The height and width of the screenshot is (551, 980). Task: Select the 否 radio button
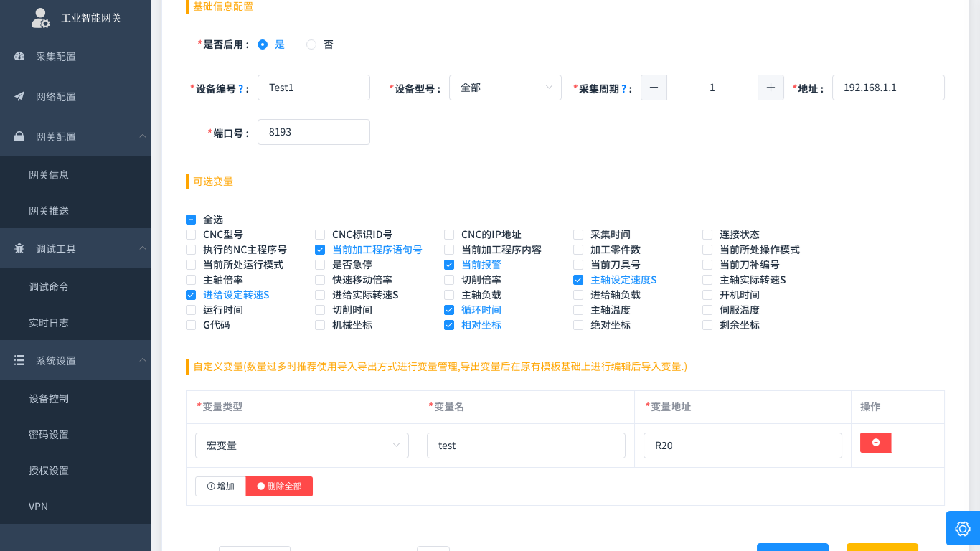311,44
